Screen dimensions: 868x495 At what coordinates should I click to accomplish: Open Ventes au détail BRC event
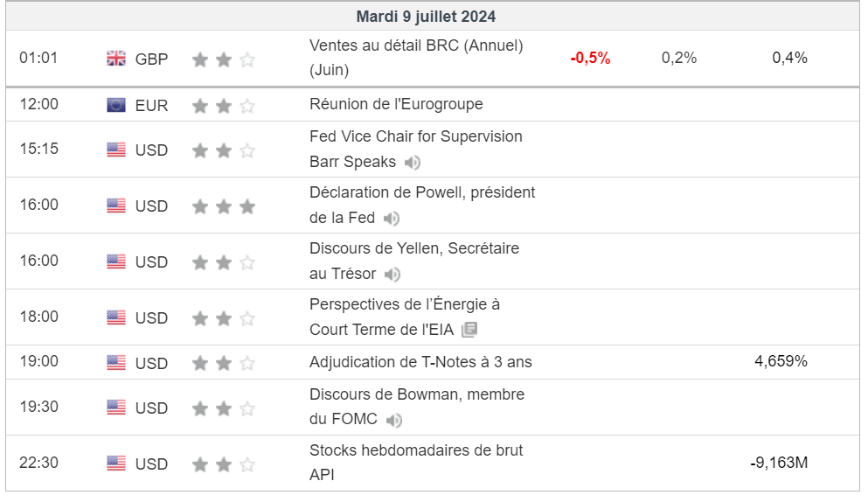coord(416,58)
